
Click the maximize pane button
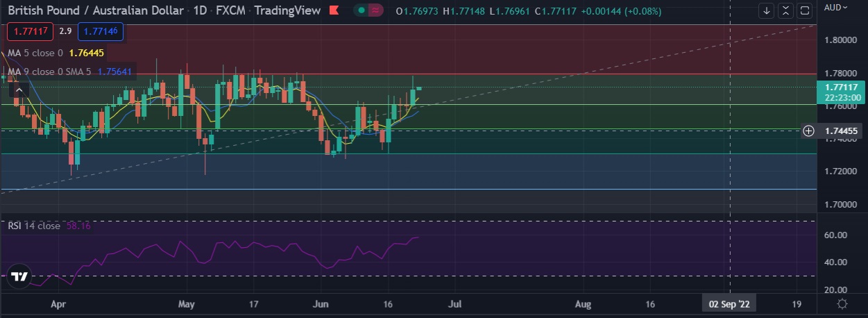pyautogui.click(x=804, y=10)
